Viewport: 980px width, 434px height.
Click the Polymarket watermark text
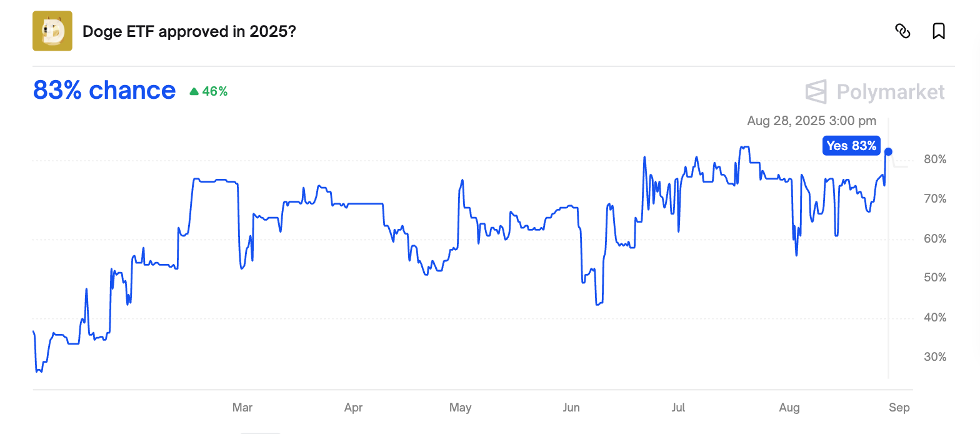(x=891, y=93)
